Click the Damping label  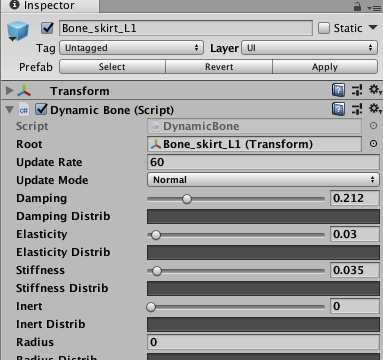[41, 198]
